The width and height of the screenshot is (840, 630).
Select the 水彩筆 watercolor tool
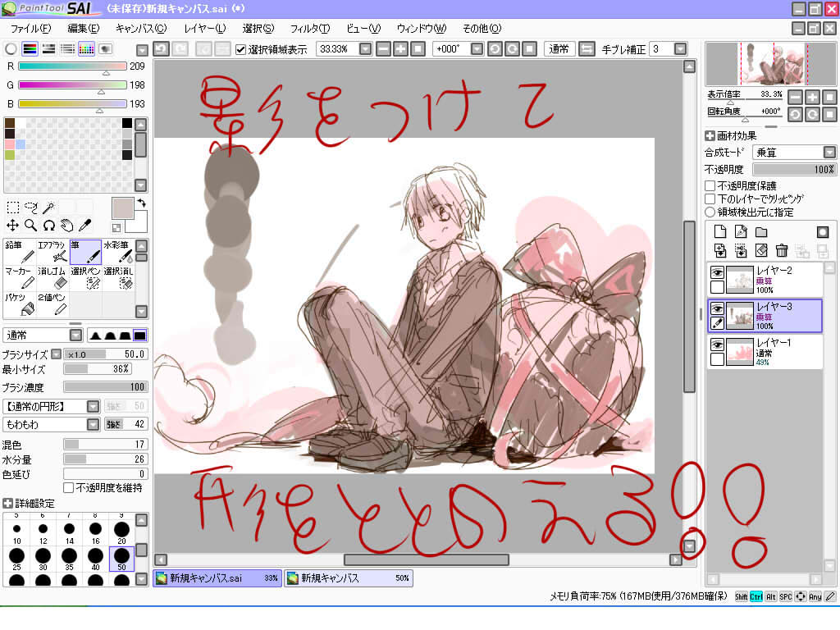tap(118, 253)
